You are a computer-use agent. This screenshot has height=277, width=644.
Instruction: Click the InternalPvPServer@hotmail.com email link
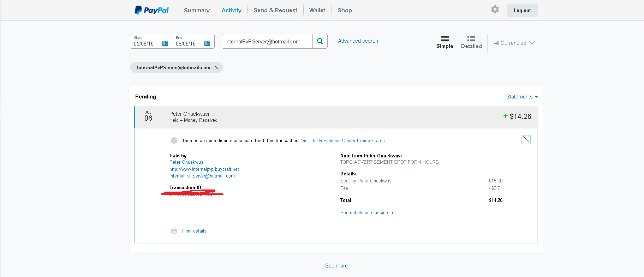(x=202, y=176)
